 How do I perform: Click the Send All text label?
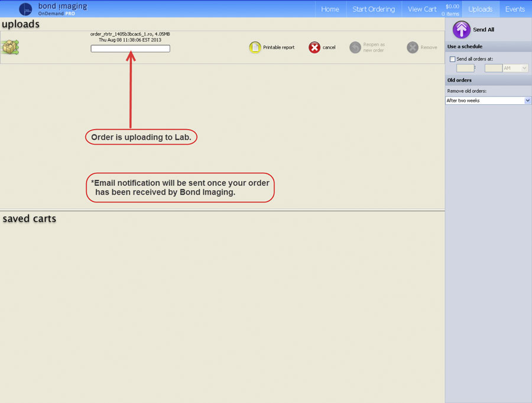(484, 30)
